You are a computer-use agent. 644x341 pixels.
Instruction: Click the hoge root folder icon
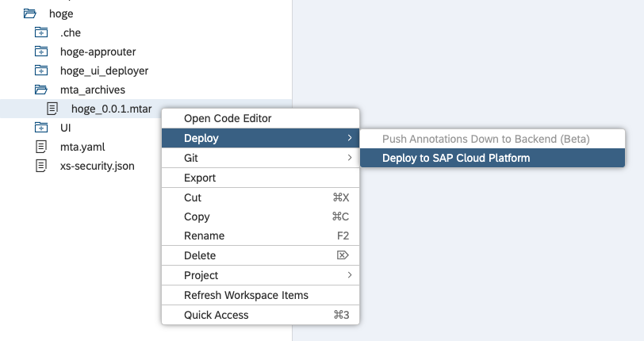(30, 13)
